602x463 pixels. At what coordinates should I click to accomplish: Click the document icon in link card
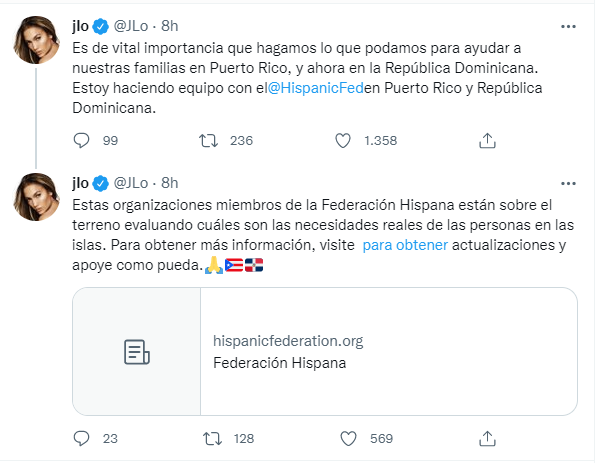click(137, 352)
